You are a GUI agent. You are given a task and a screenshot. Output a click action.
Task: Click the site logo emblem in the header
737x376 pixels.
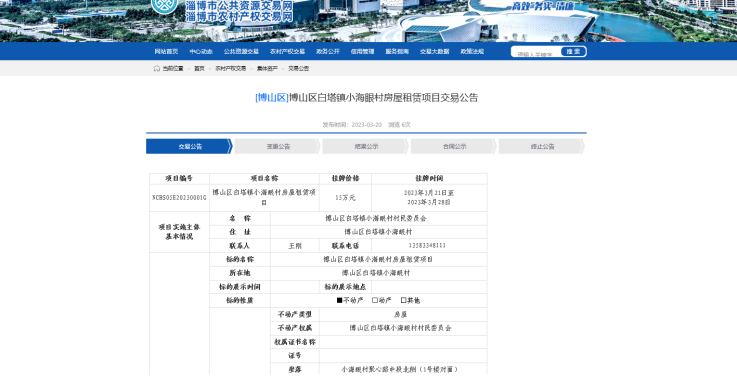[165, 6]
